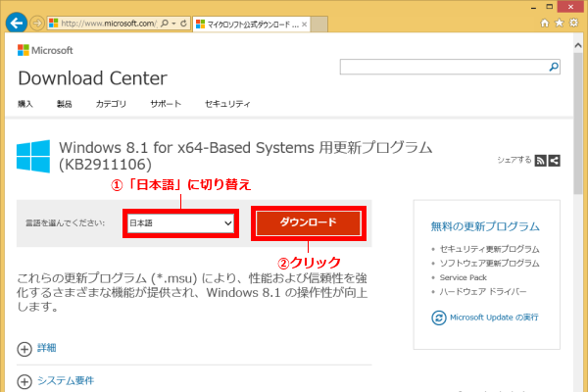Click the share icon next to RSS
This screenshot has height=392, width=588.
point(554,161)
